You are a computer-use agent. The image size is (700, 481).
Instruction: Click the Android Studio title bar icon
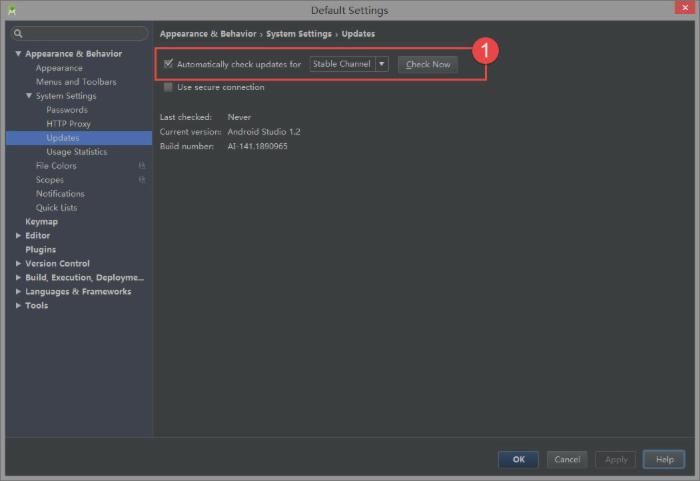[12, 10]
